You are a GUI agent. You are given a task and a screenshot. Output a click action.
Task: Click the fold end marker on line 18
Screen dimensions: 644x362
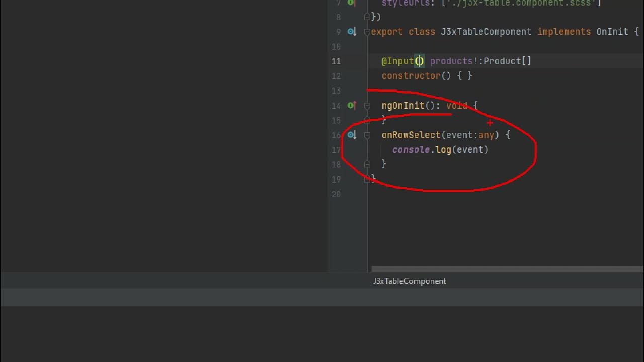click(367, 164)
